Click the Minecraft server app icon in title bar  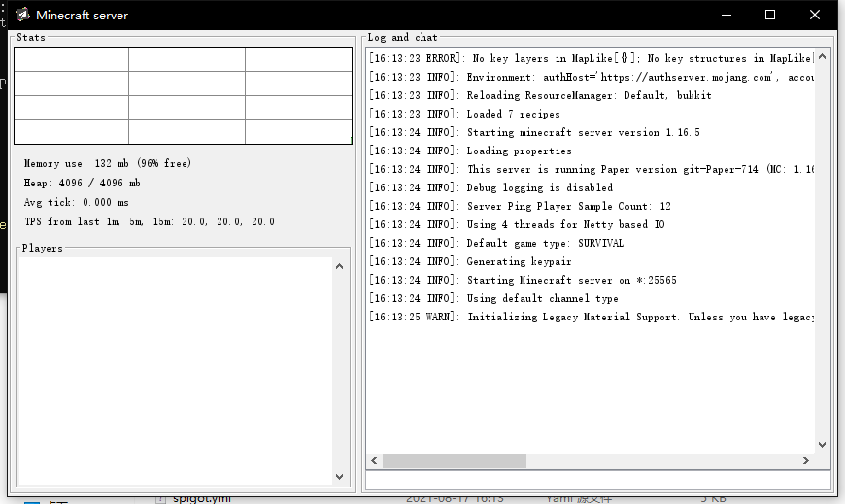click(22, 15)
